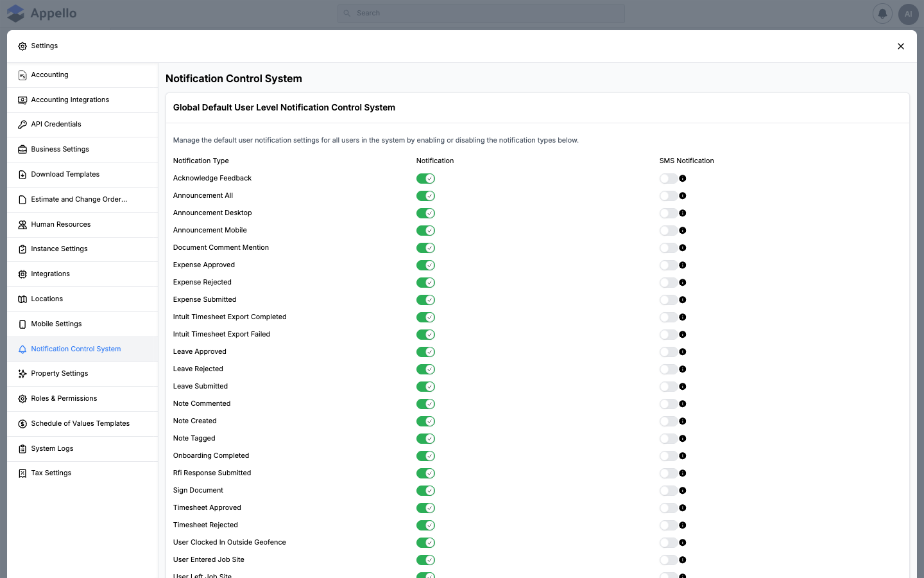Image resolution: width=924 pixels, height=578 pixels.
Task: Close the Settings dialog
Action: (x=901, y=46)
